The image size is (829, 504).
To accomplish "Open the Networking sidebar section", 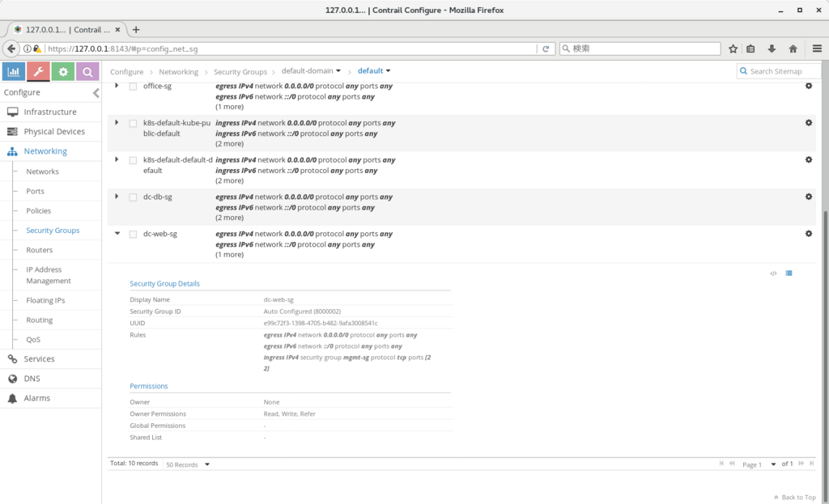I will point(50,151).
